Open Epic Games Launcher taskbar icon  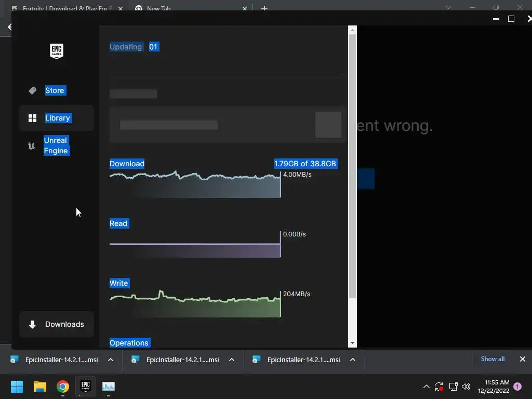[86, 386]
